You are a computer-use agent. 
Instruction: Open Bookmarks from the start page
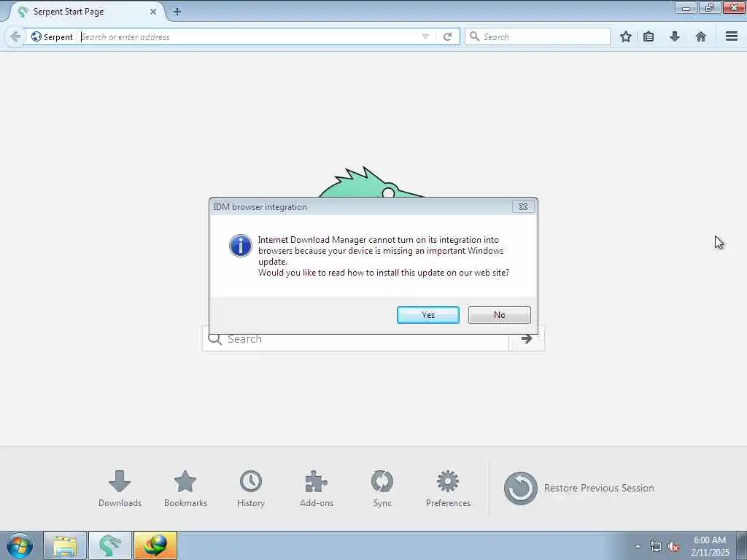(x=185, y=488)
